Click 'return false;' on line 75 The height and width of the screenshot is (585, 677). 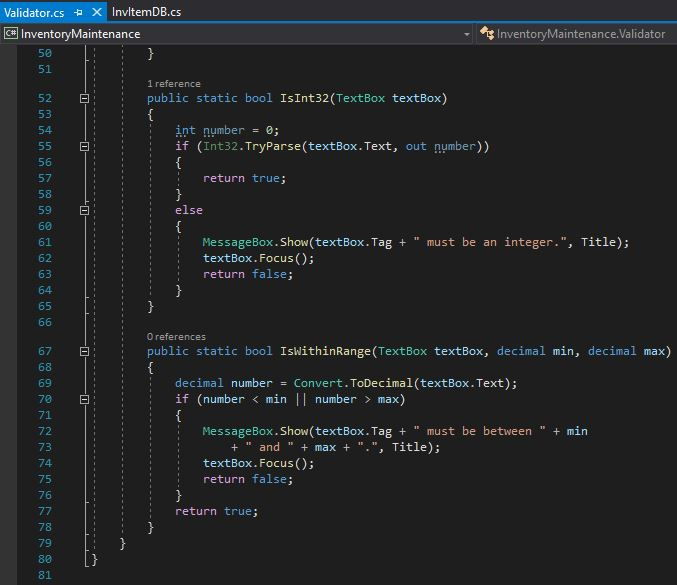pyautogui.click(x=248, y=479)
